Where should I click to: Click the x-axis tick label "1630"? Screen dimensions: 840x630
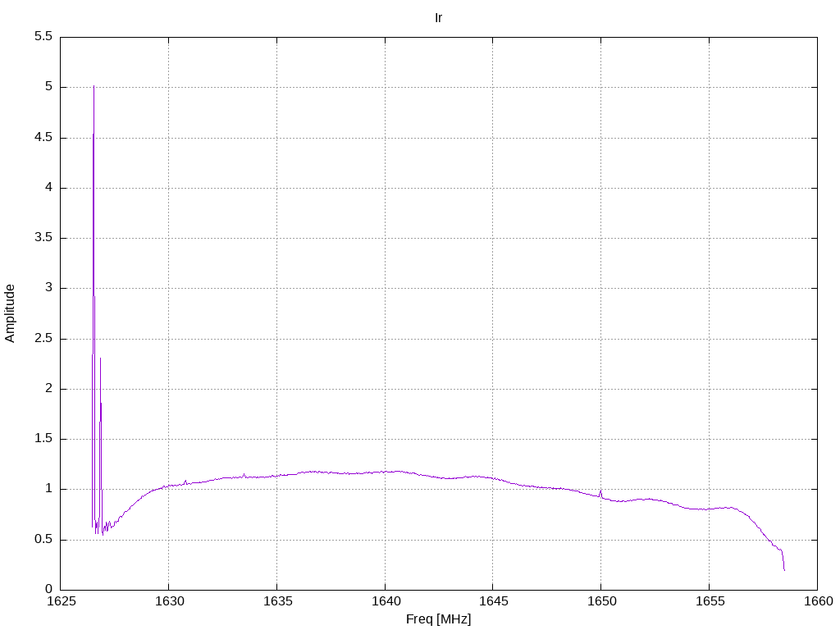pyautogui.click(x=169, y=601)
